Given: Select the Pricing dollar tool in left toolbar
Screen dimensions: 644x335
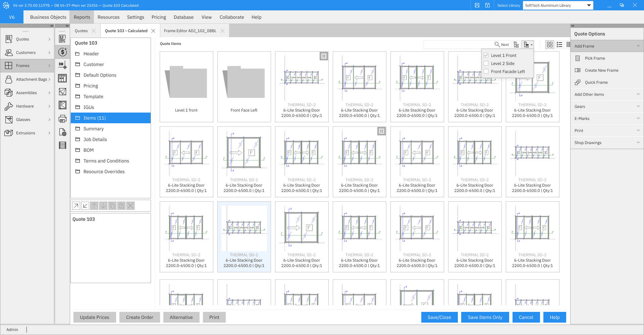Looking at the screenshot, I should [62, 52].
